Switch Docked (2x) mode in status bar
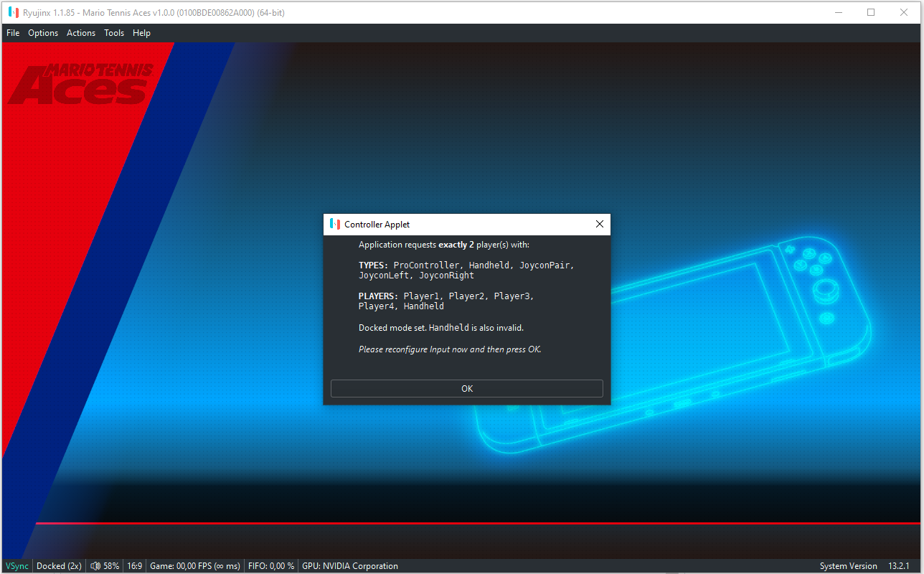 59,566
